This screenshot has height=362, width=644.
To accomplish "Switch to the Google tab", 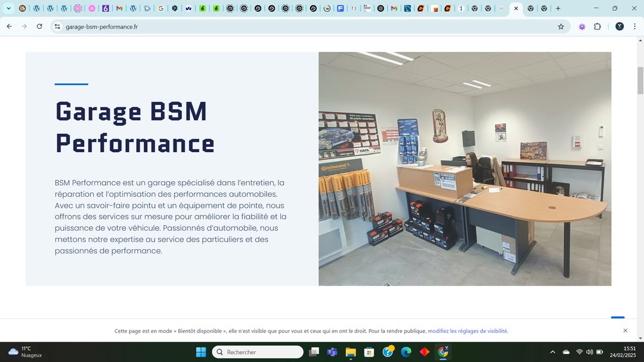I will (x=161, y=8).
